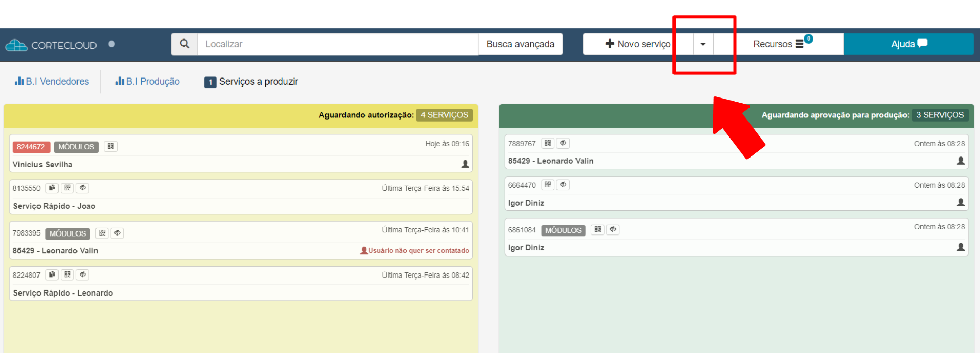980x353 pixels.
Task: Open the QR code icon of service 7983395
Action: point(102,233)
